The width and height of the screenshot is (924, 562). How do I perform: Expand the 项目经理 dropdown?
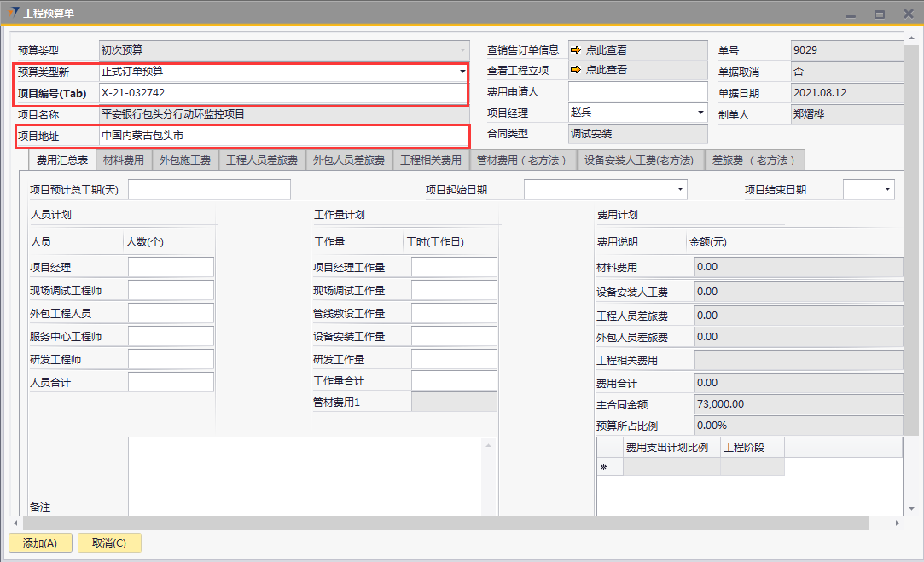coord(700,113)
